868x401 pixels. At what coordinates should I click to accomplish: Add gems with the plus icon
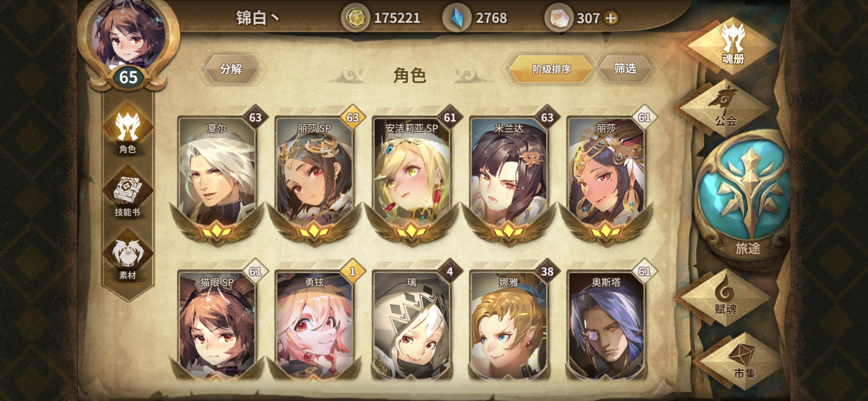[x=611, y=18]
